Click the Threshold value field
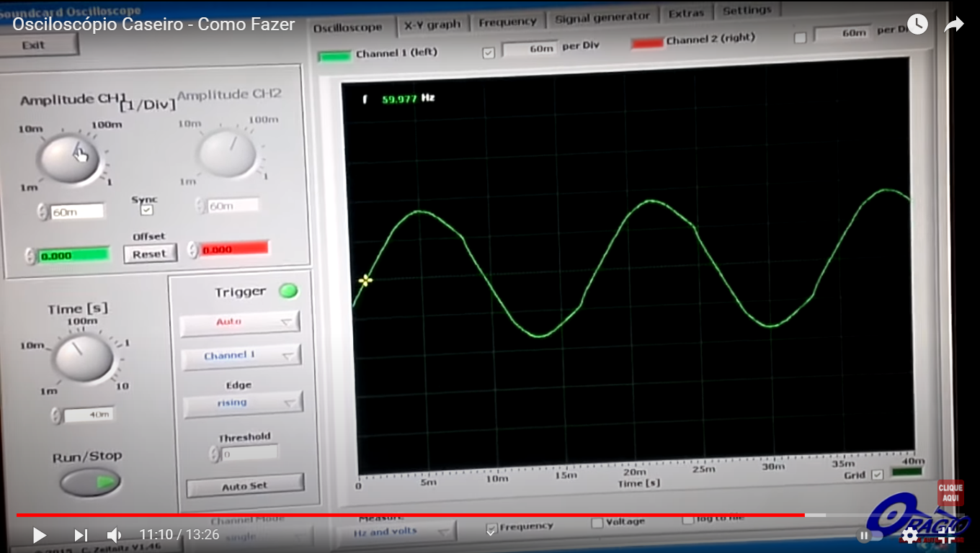Image resolution: width=980 pixels, height=553 pixels. coord(249,454)
